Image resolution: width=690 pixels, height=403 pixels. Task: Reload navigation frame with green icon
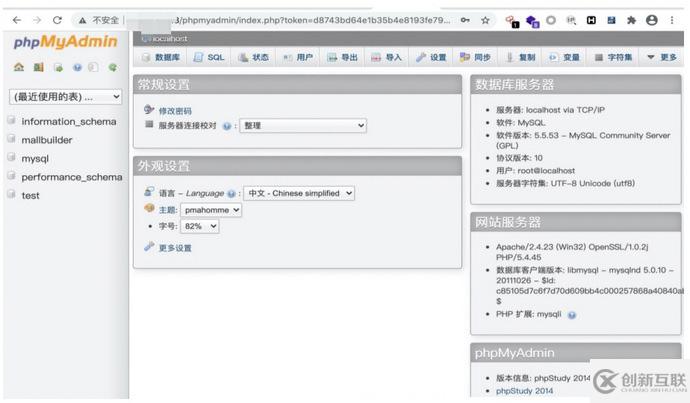[113, 67]
